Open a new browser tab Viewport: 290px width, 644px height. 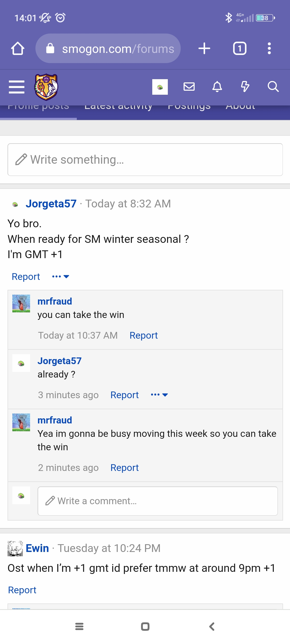tap(204, 49)
